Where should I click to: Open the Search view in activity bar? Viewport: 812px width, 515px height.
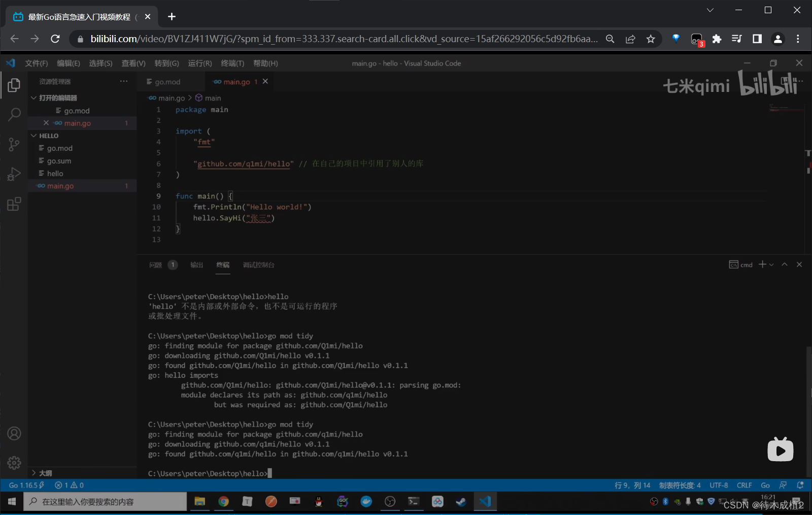(x=14, y=115)
